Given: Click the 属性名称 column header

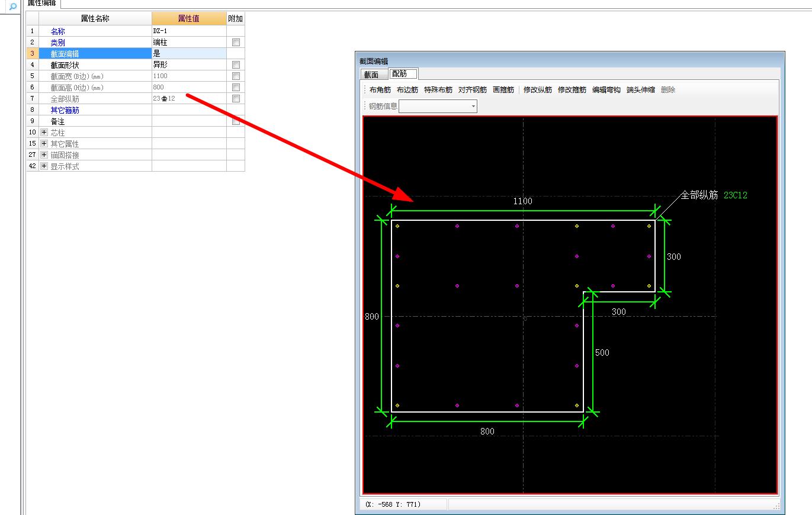Looking at the screenshot, I should click(95, 19).
